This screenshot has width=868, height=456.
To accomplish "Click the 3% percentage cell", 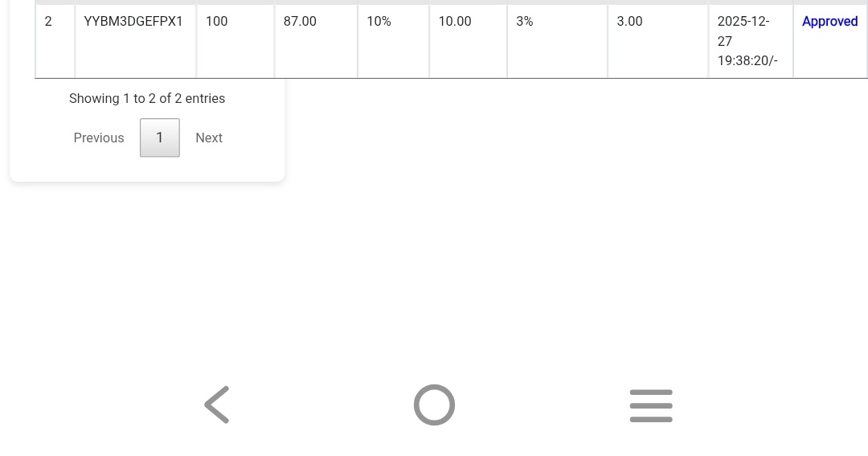I will [525, 22].
